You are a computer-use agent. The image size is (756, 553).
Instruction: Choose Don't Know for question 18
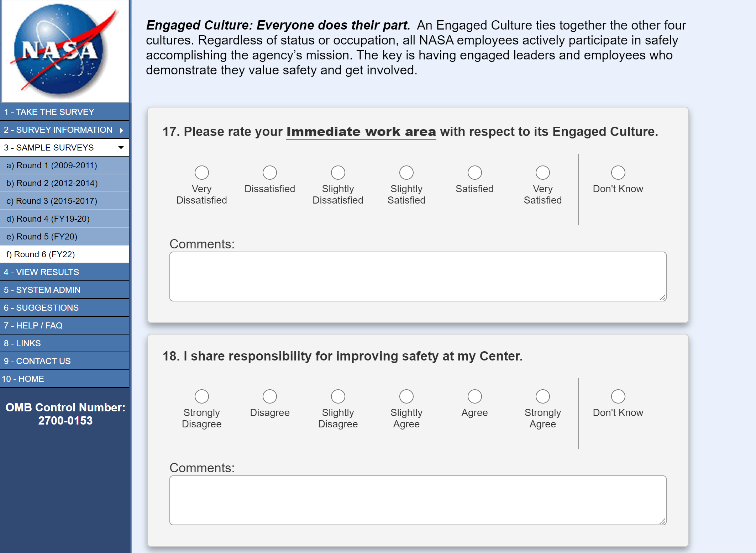pyautogui.click(x=618, y=396)
